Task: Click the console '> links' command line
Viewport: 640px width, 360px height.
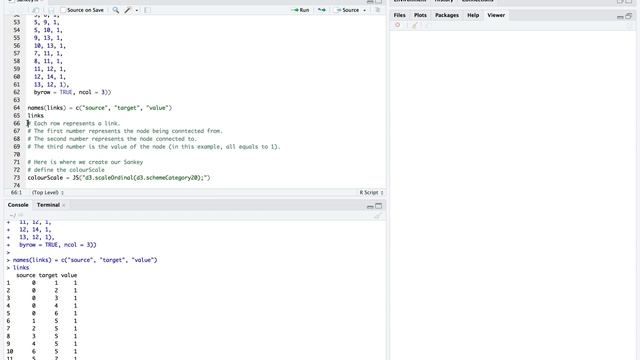Action: point(18,268)
